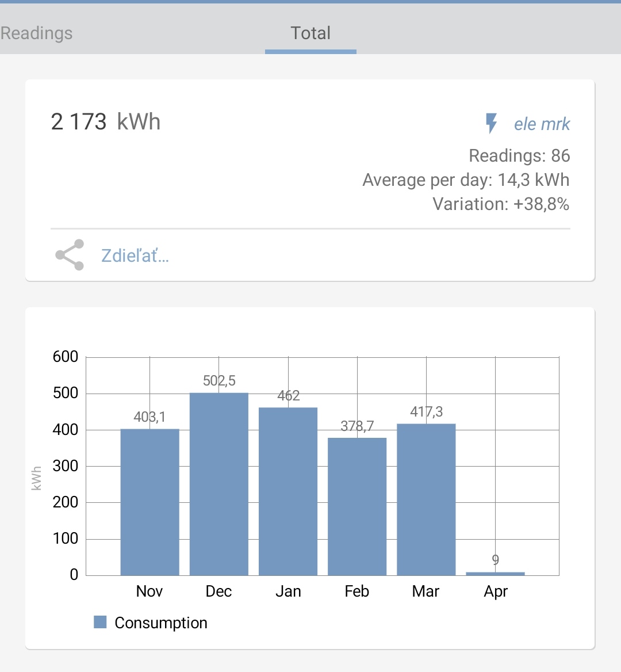Tap the Readings: 86 count text
Screen dimensions: 621x672
519,155
